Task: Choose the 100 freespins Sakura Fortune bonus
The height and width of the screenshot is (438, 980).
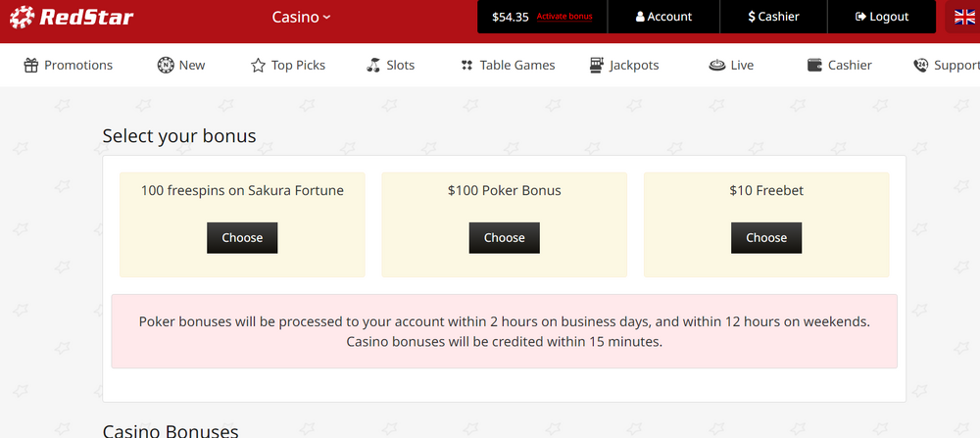Action: pyautogui.click(x=242, y=237)
